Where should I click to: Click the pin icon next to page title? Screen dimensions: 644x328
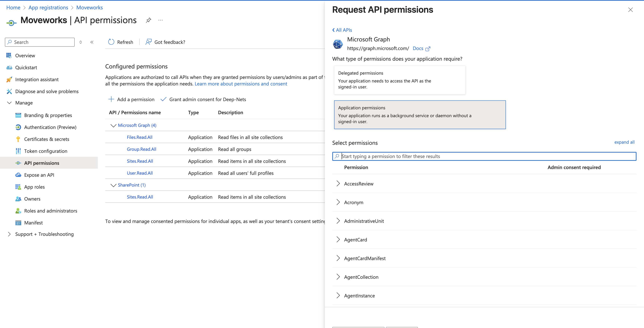click(149, 20)
